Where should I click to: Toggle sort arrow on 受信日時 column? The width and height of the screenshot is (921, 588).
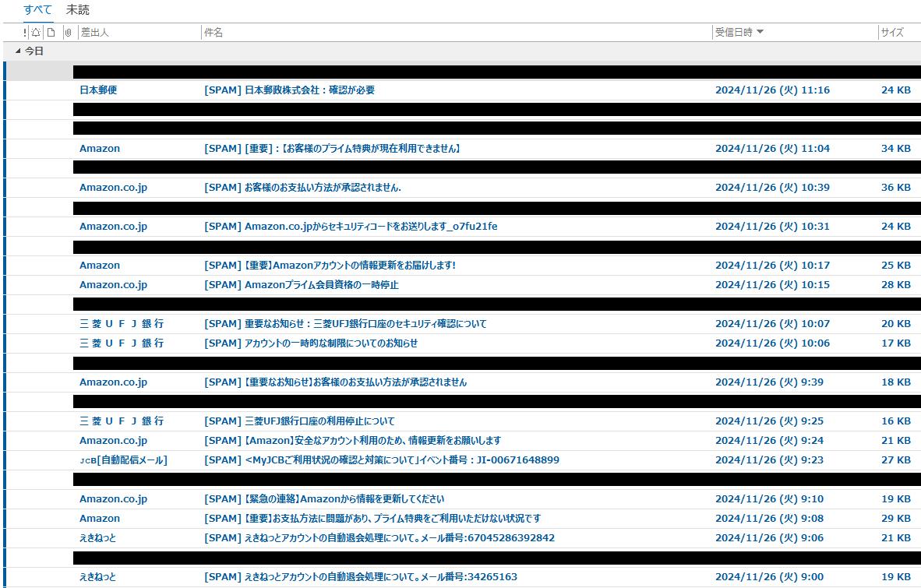coord(760,32)
